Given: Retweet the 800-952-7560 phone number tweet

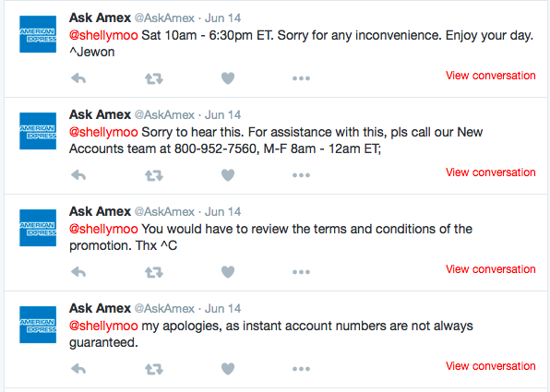Looking at the screenshot, I should point(154,175).
